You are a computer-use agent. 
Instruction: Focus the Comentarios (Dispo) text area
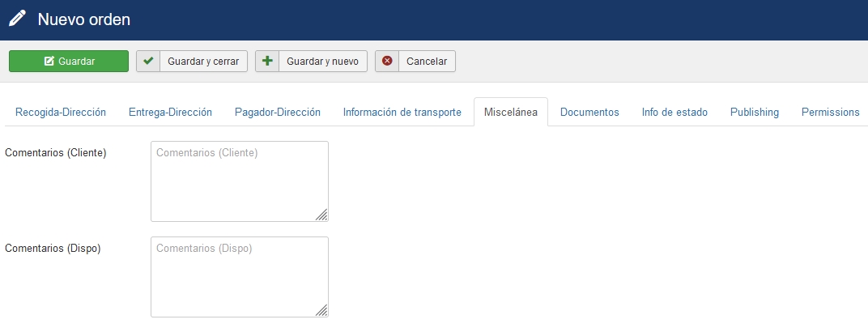(239, 277)
